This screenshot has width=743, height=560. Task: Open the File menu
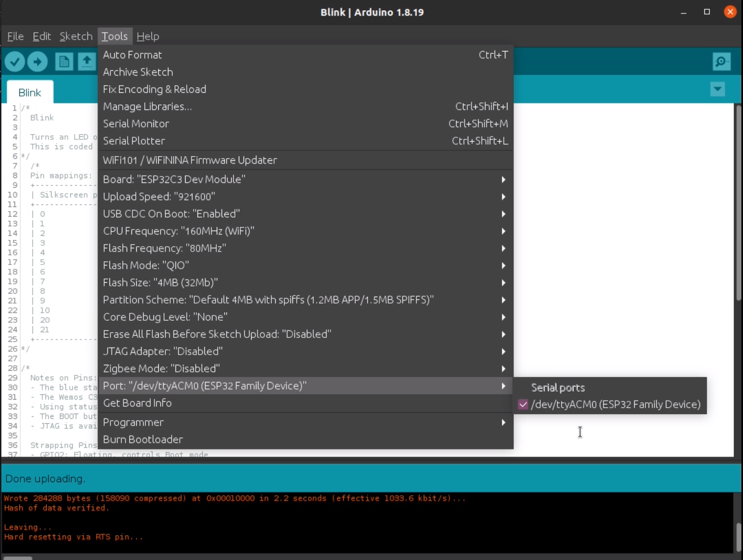click(x=16, y=36)
